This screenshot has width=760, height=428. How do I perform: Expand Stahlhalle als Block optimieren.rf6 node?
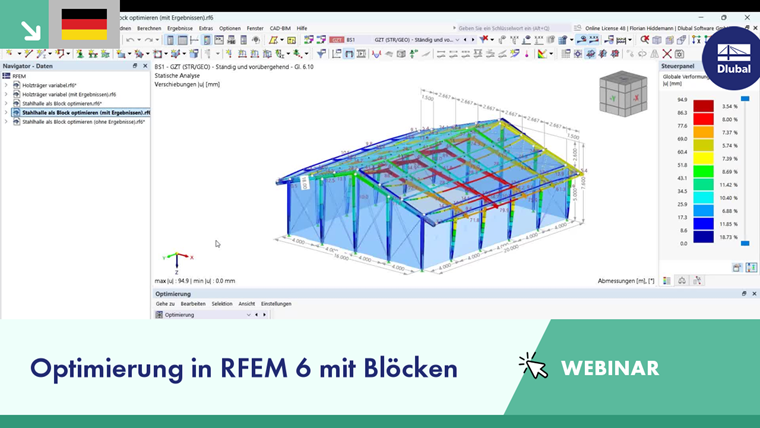6,104
